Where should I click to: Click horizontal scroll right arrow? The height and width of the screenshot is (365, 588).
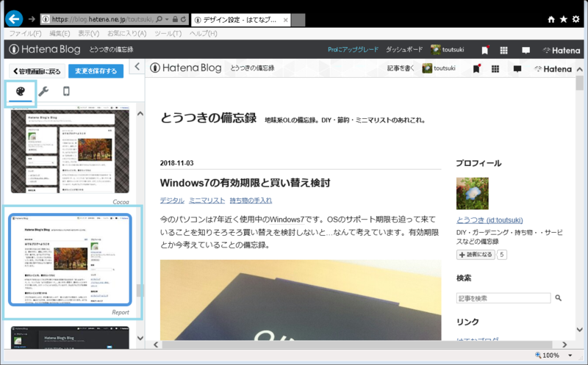(564, 344)
